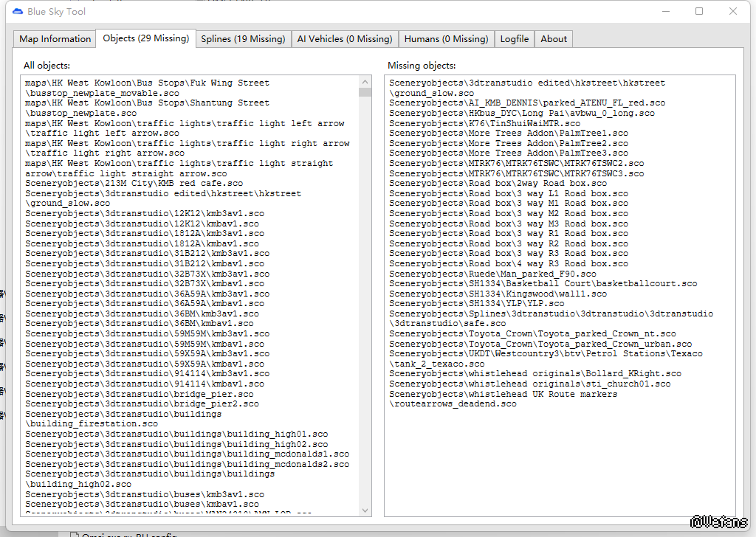Image resolution: width=756 pixels, height=537 pixels.
Task: Close the Blue Sky Tool window
Action: point(733,11)
